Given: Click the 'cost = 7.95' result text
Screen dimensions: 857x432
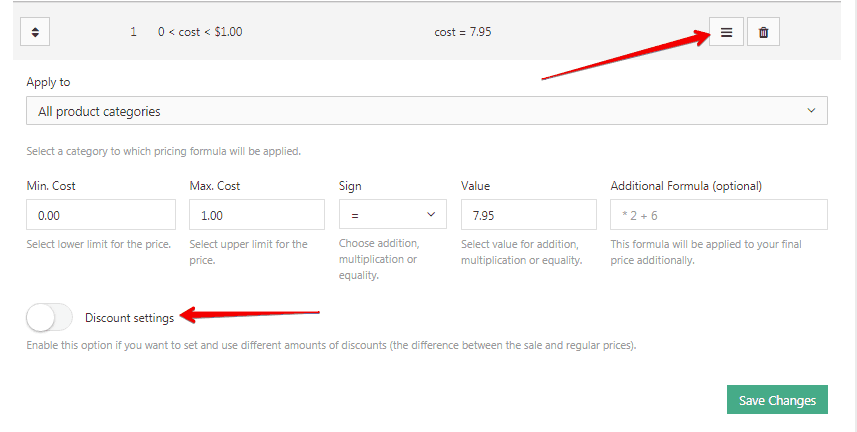Looking at the screenshot, I should coord(463,32).
